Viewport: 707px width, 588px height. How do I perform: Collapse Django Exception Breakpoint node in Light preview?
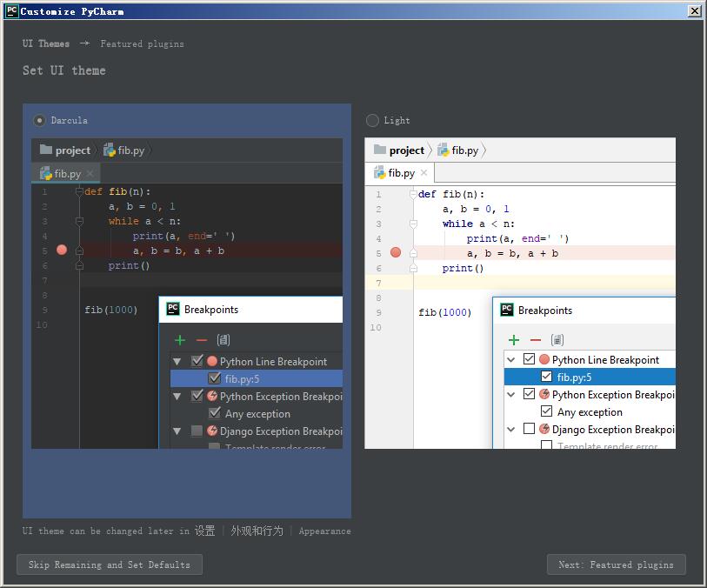coord(510,430)
